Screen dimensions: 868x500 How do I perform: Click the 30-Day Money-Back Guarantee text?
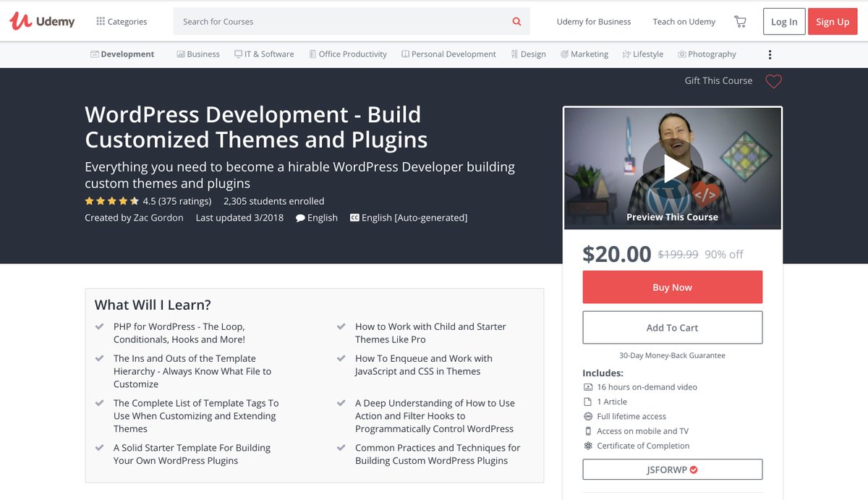point(673,356)
